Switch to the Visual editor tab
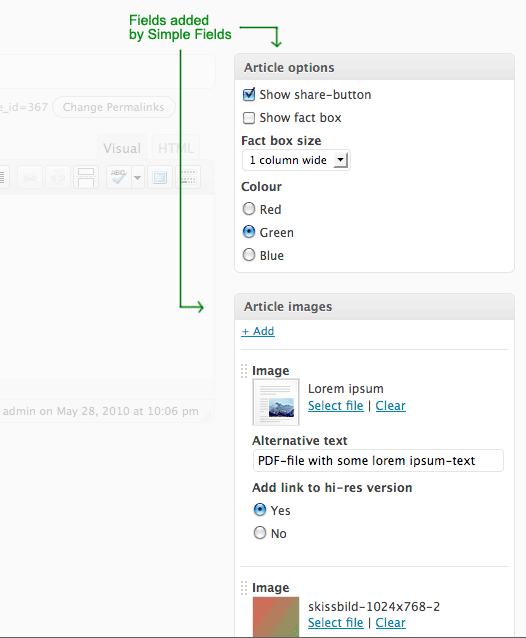The width and height of the screenshot is (526, 638). coord(122,148)
